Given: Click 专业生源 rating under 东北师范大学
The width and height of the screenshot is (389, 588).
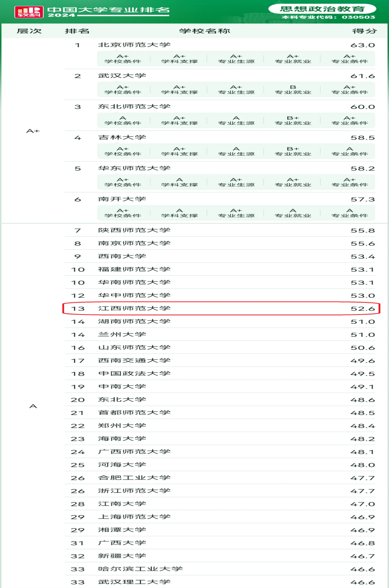Looking at the screenshot, I should coord(236,120).
